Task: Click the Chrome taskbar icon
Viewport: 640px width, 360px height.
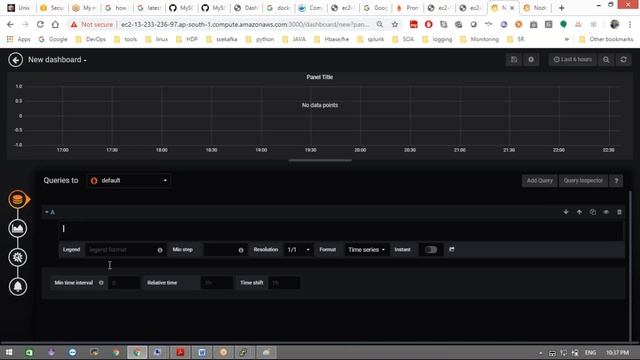Action: [x=137, y=352]
